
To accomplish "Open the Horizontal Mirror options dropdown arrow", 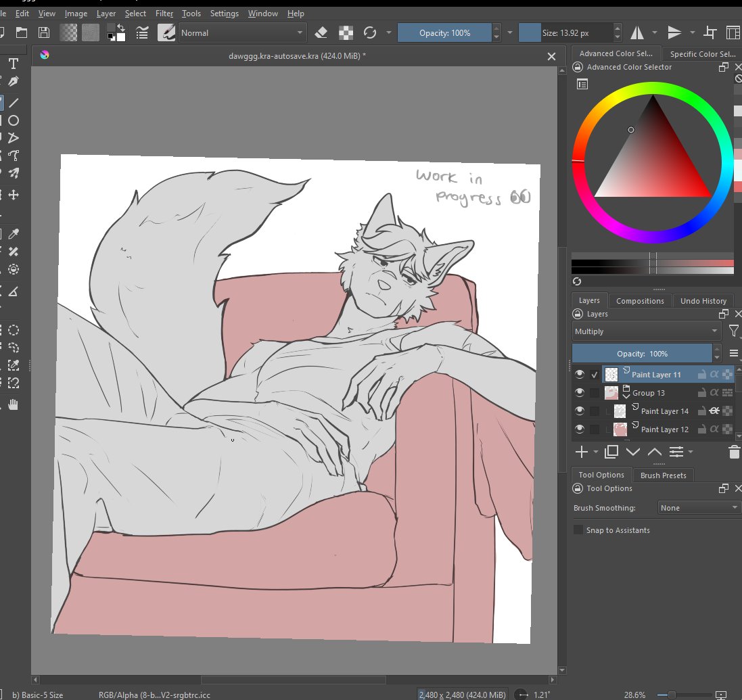I will [655, 32].
